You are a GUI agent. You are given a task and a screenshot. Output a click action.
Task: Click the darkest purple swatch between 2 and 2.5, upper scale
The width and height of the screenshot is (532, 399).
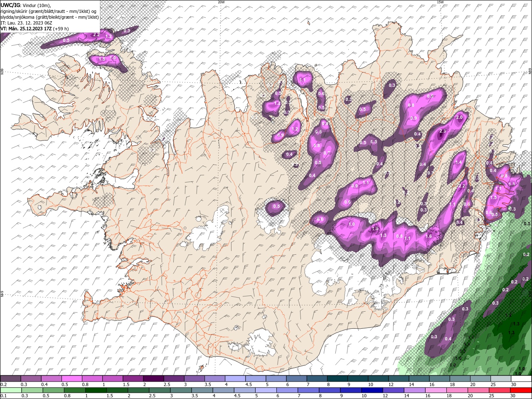[x=153, y=379]
